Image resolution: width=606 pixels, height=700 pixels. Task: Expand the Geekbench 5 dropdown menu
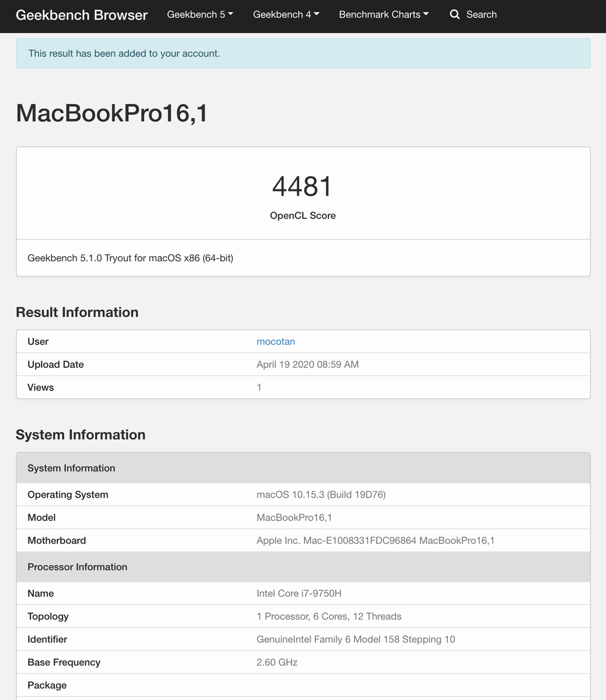200,15
